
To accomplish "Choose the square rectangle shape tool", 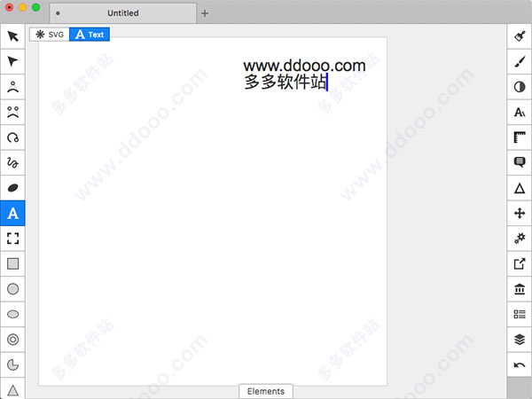I will (12, 263).
